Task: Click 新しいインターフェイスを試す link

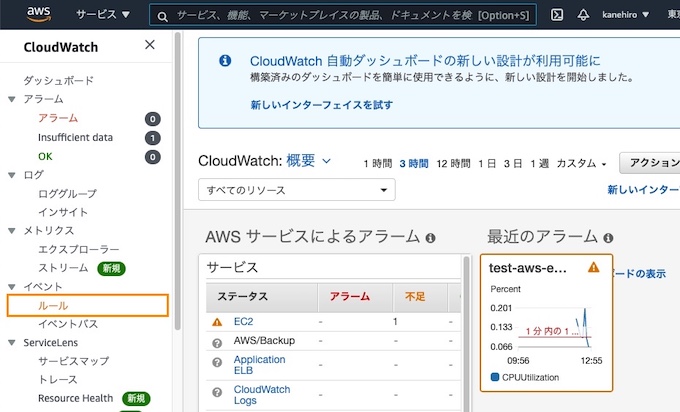Action: (x=321, y=105)
